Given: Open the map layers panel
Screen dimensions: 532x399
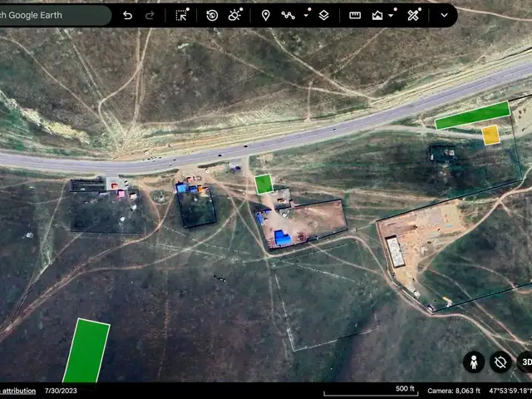Looking at the screenshot, I should [323, 15].
